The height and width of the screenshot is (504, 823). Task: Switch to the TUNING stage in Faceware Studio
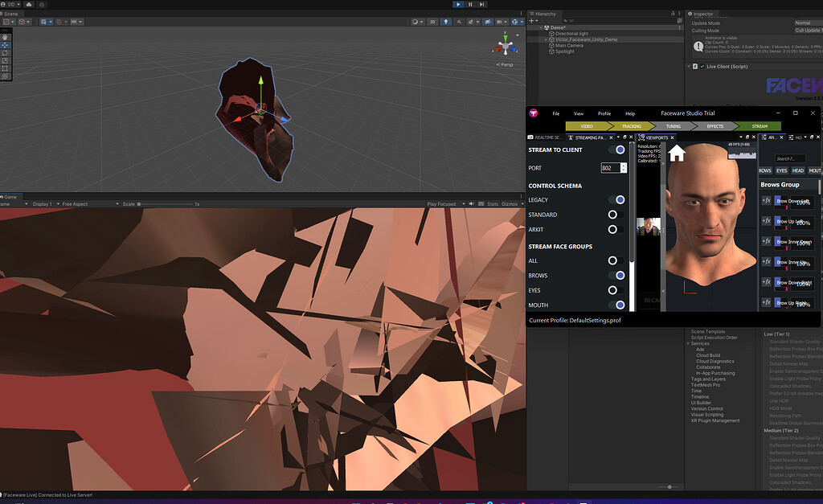tap(673, 125)
